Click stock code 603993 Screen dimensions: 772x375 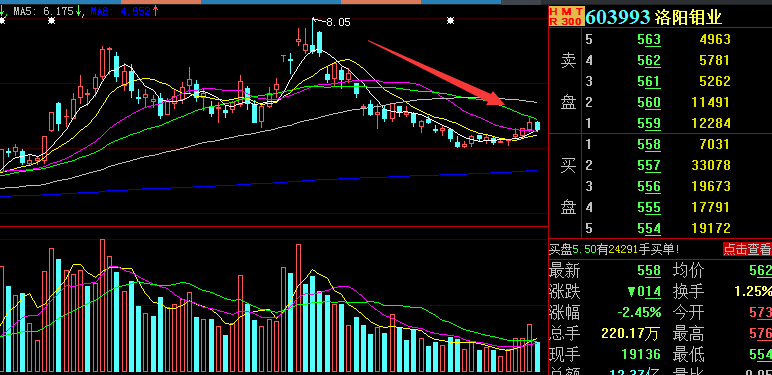(618, 17)
